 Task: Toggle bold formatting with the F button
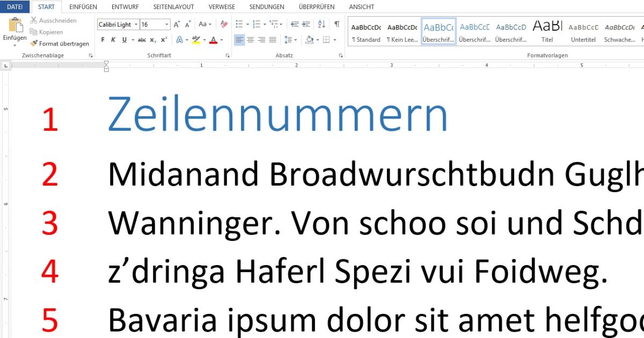102,39
